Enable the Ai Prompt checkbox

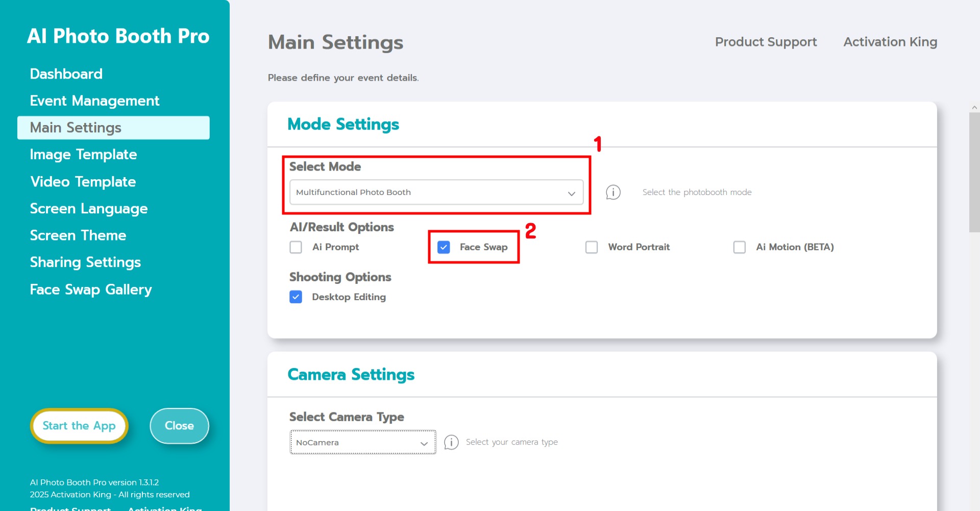click(296, 247)
